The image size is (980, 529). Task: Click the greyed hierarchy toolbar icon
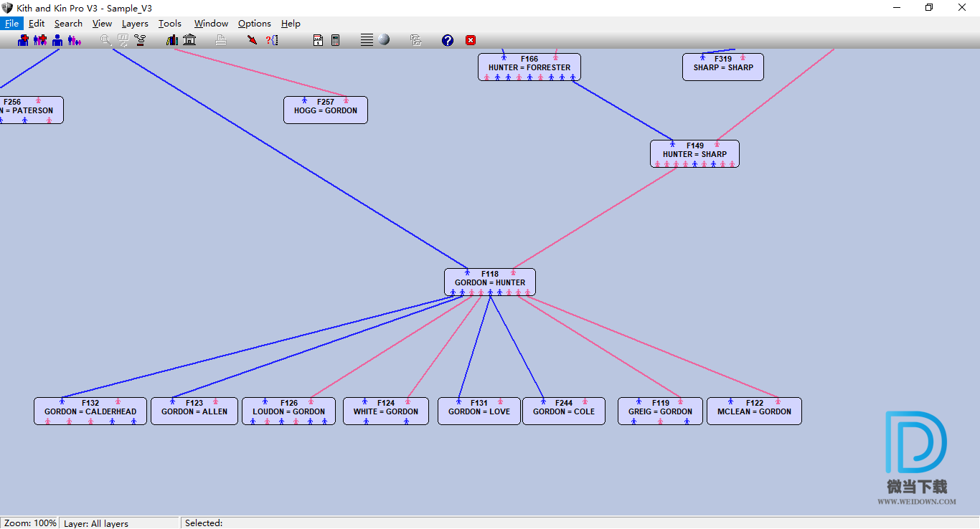tap(415, 40)
